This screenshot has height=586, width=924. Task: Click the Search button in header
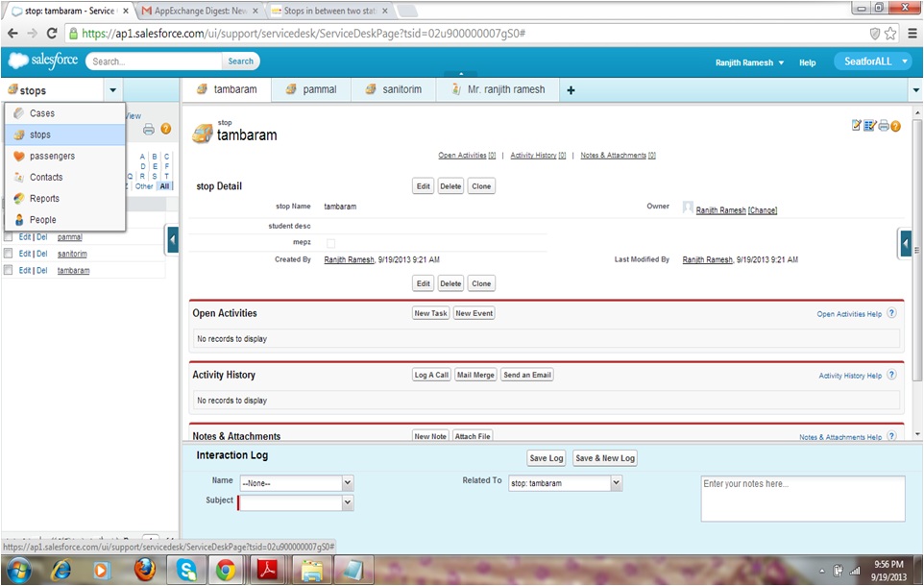240,61
